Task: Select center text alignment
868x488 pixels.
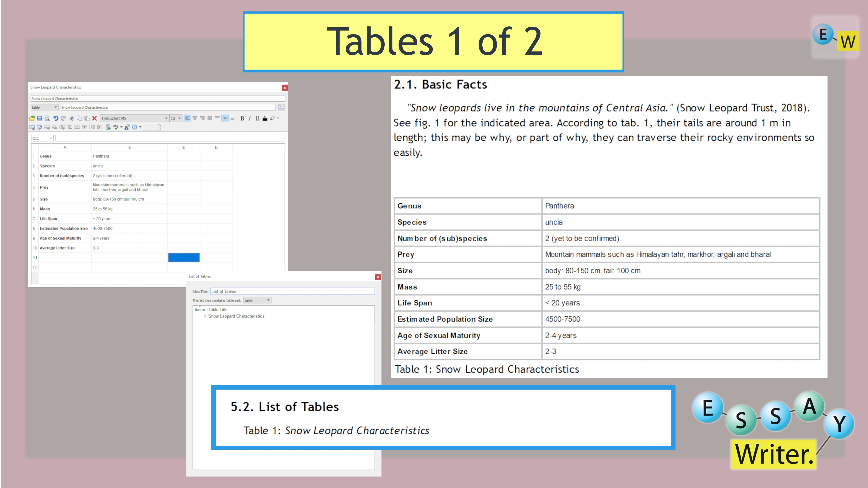Action: click(x=195, y=118)
